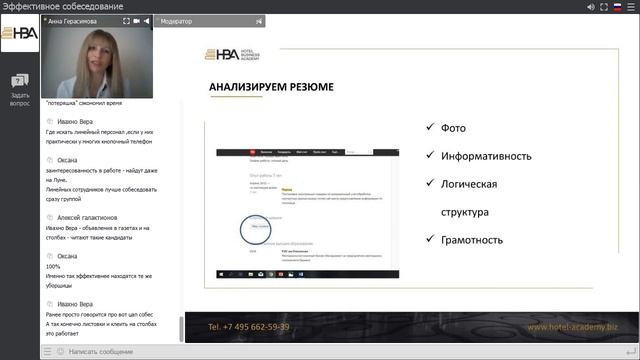The image size is (640, 360).
Task: Click the resume screenshot on the slide
Action: coord(307,213)
